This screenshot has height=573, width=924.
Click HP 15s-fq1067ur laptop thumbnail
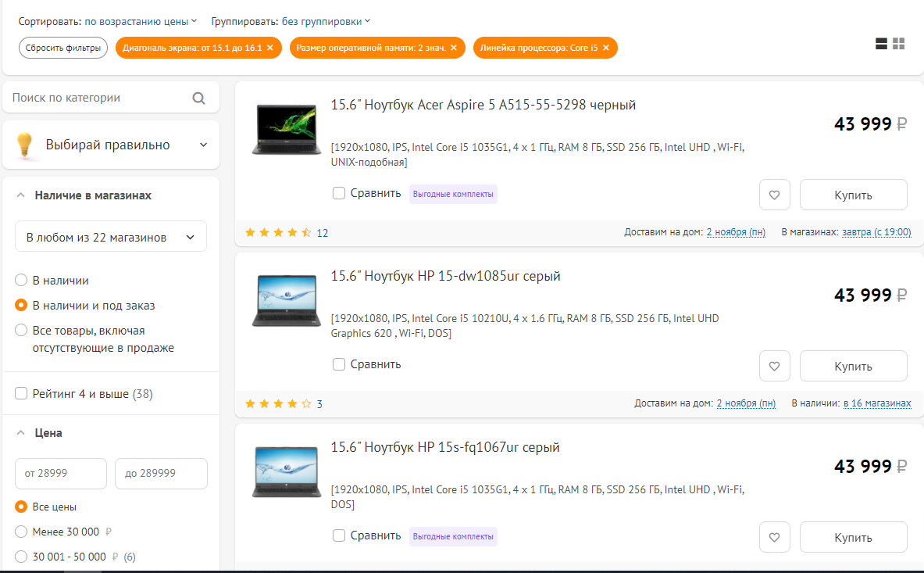point(287,471)
